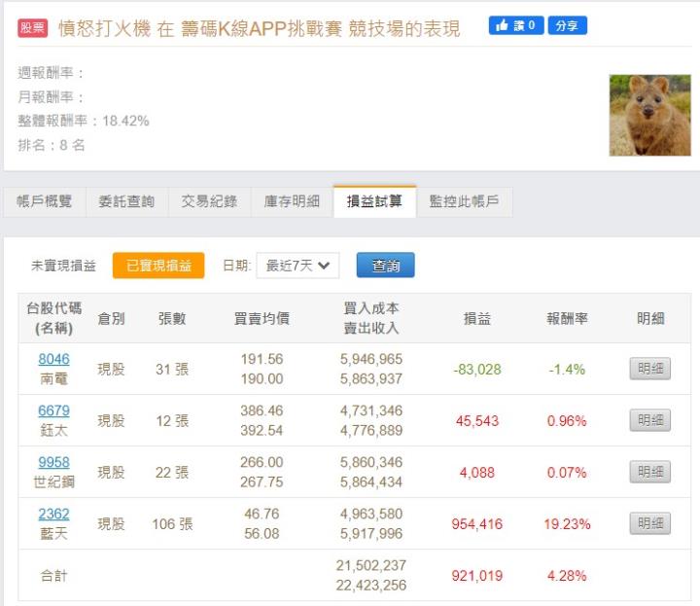The image size is (700, 606).
Task: Open the 交易紀錄 tab
Action: 209,201
